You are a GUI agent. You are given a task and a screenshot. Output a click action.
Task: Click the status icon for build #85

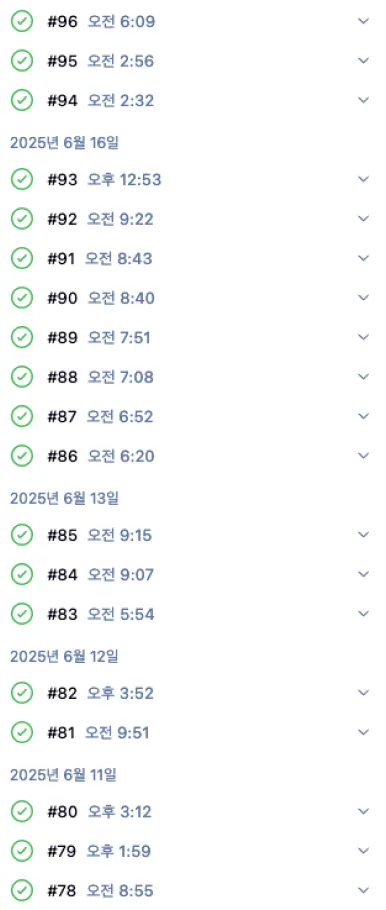pyautogui.click(x=22, y=535)
